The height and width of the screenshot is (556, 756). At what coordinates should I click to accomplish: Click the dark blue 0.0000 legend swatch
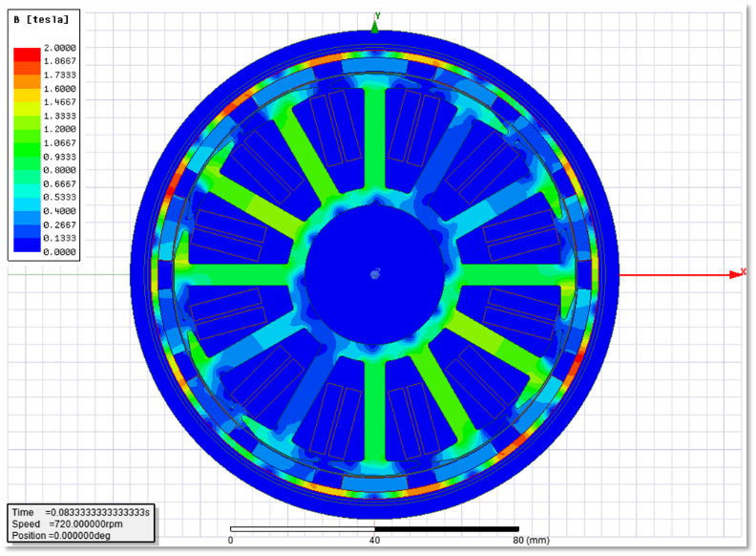pos(27,252)
